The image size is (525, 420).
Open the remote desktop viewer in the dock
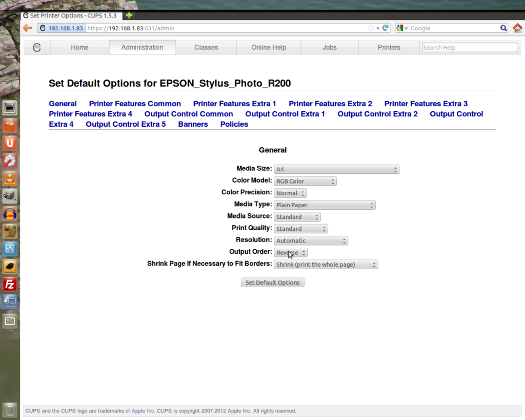[x=10, y=303]
